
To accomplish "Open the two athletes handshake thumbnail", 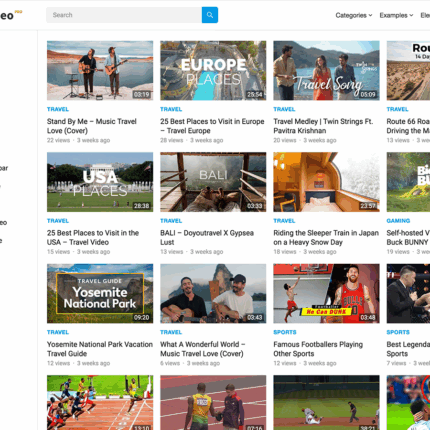I will click(x=213, y=403).
